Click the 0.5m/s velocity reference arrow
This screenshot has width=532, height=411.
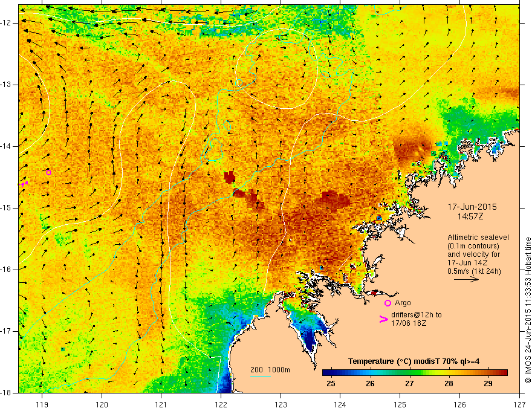466,280
